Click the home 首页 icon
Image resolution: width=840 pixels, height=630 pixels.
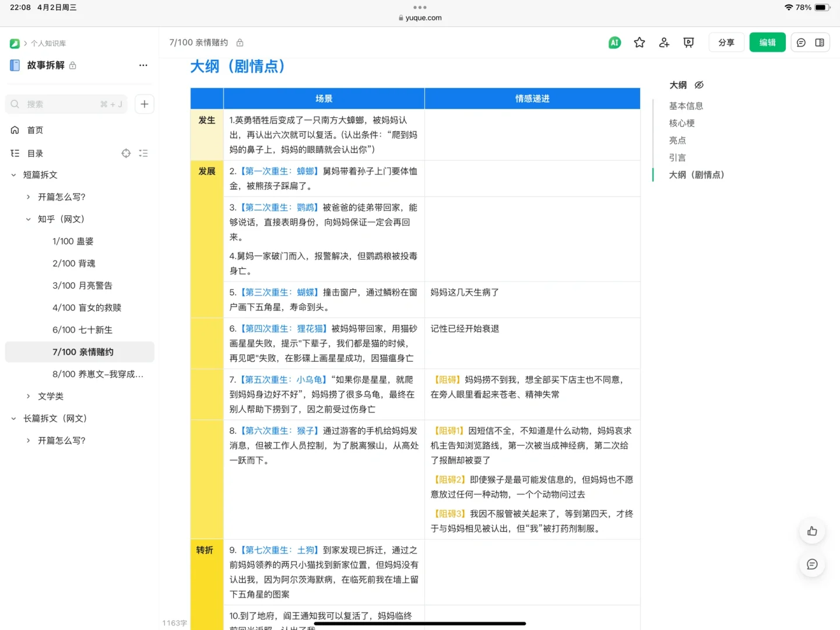15,129
